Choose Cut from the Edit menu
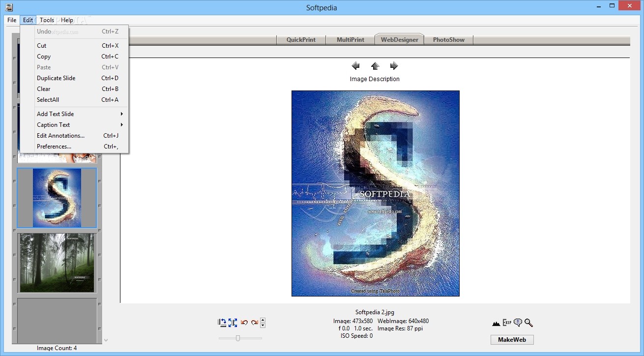Viewport: 644px width, 356px height. (75, 46)
